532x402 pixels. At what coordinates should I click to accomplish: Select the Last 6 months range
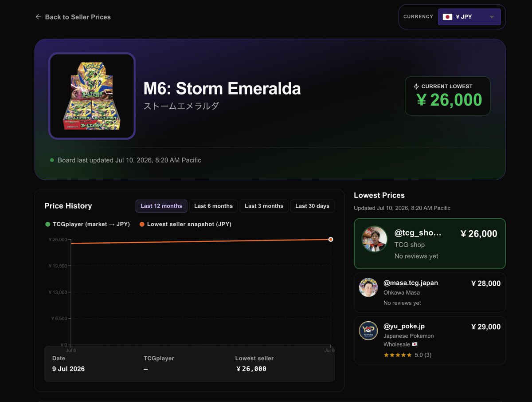213,206
